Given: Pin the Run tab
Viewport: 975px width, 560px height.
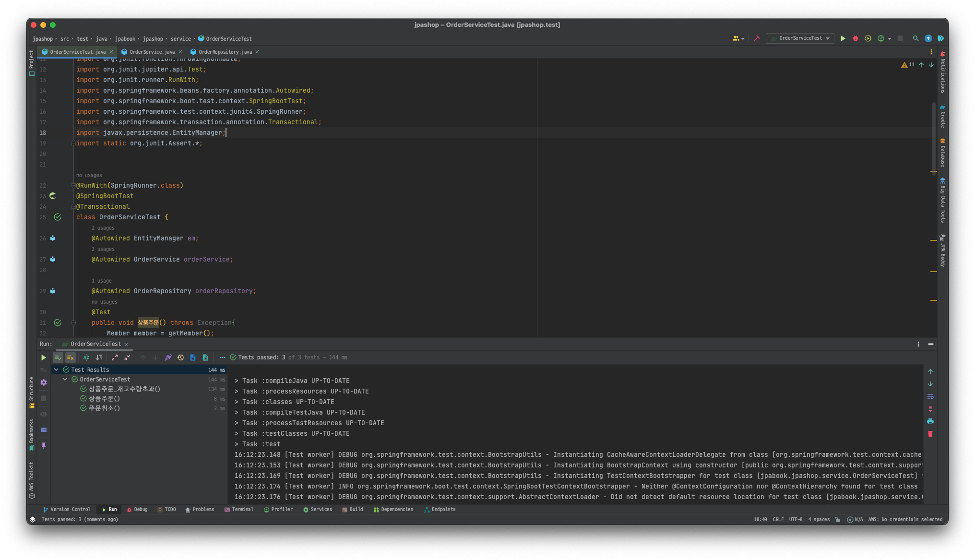Looking at the screenshot, I should (44, 445).
